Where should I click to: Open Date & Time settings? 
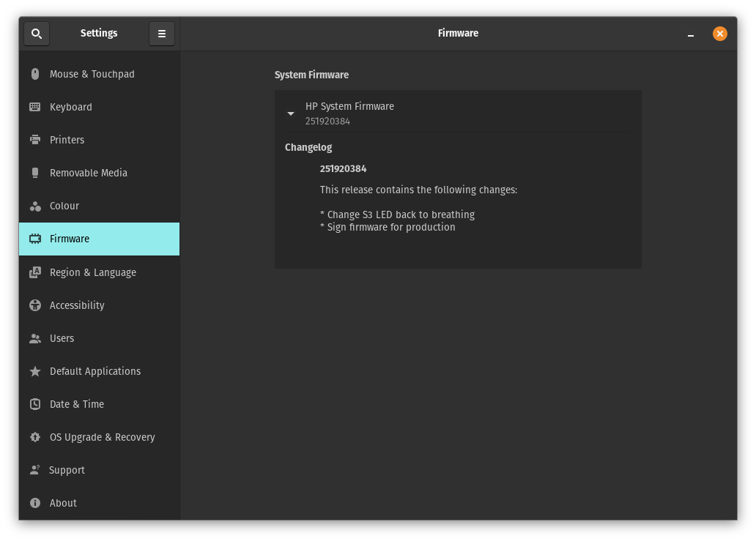coord(100,404)
